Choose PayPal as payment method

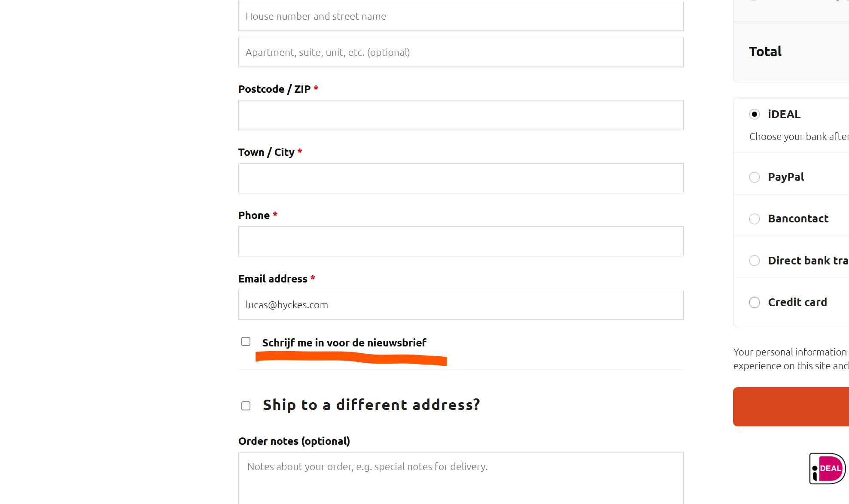pyautogui.click(x=755, y=177)
